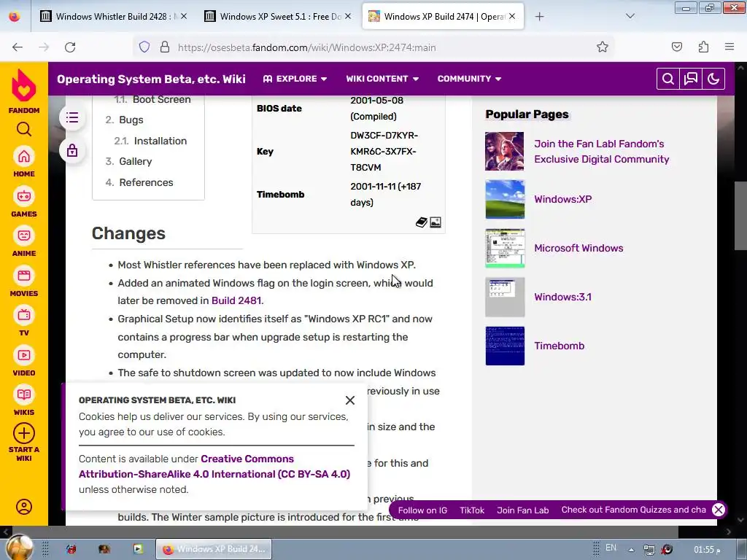Screen dimensions: 747x560
Task: Open the Anime section icon
Action: coord(24,236)
